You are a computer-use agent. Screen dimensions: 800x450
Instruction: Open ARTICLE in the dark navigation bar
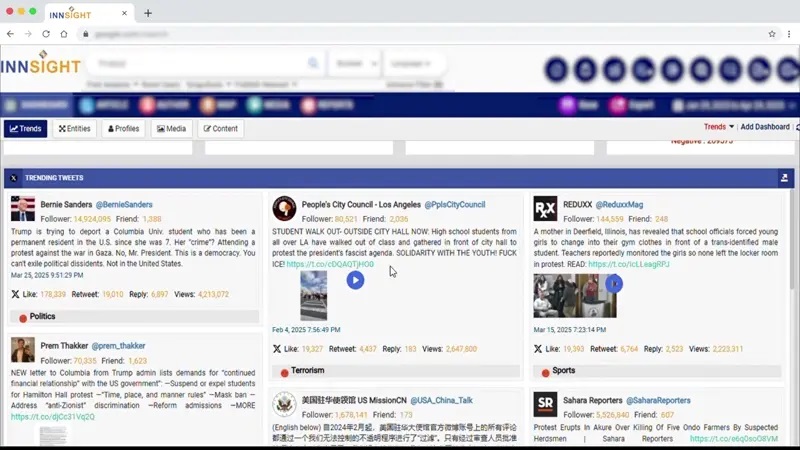(x=105, y=105)
